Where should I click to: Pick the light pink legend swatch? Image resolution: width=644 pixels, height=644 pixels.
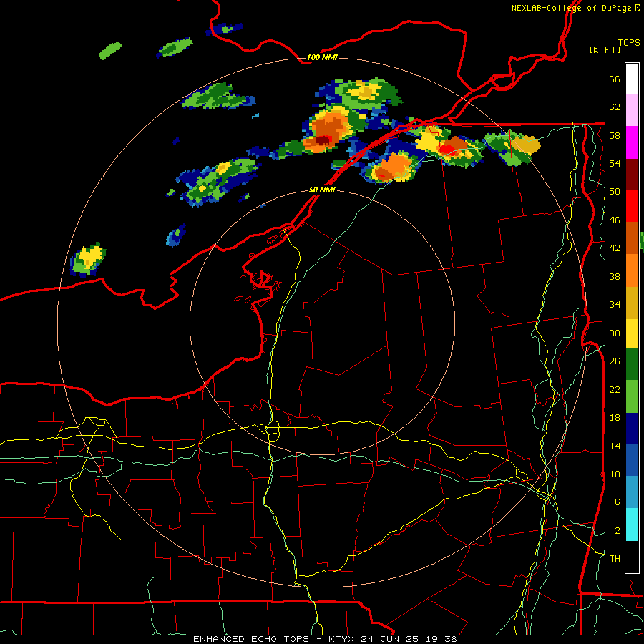pyautogui.click(x=632, y=110)
